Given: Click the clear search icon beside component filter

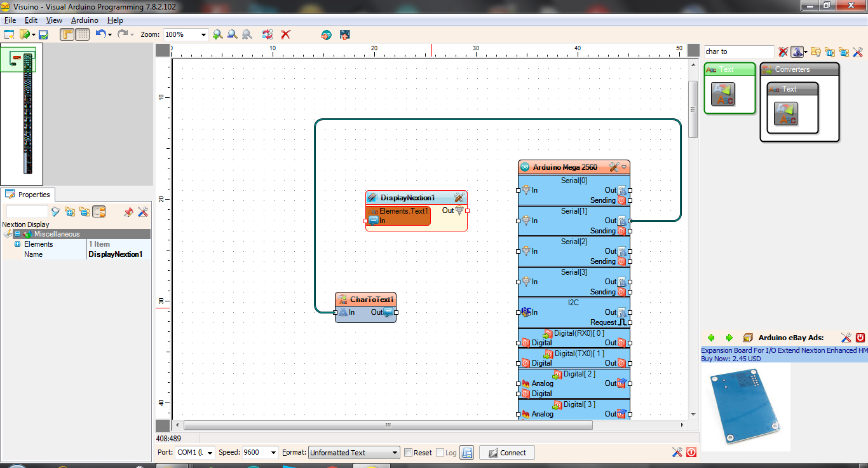Looking at the screenshot, I should (783, 52).
